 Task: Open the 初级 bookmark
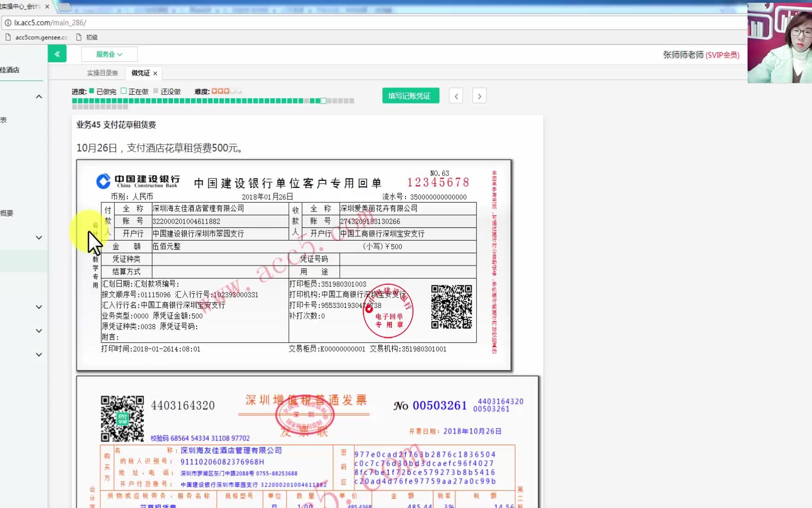(x=92, y=37)
